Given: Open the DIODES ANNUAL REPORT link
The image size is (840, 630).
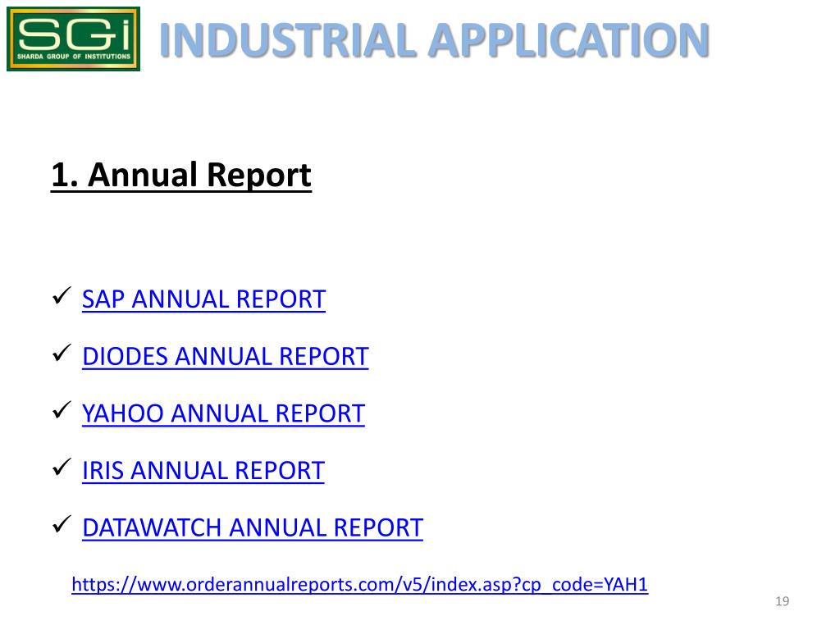Looking at the screenshot, I should pyautogui.click(x=226, y=356).
